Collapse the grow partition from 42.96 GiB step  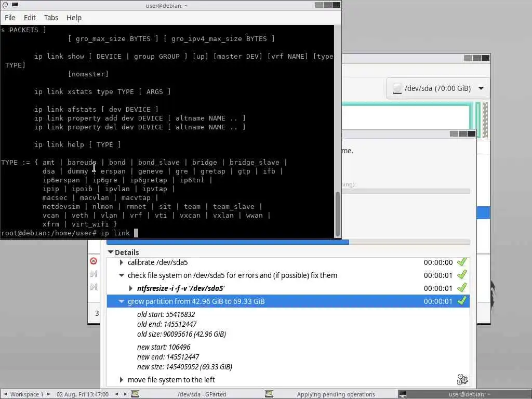click(x=121, y=301)
